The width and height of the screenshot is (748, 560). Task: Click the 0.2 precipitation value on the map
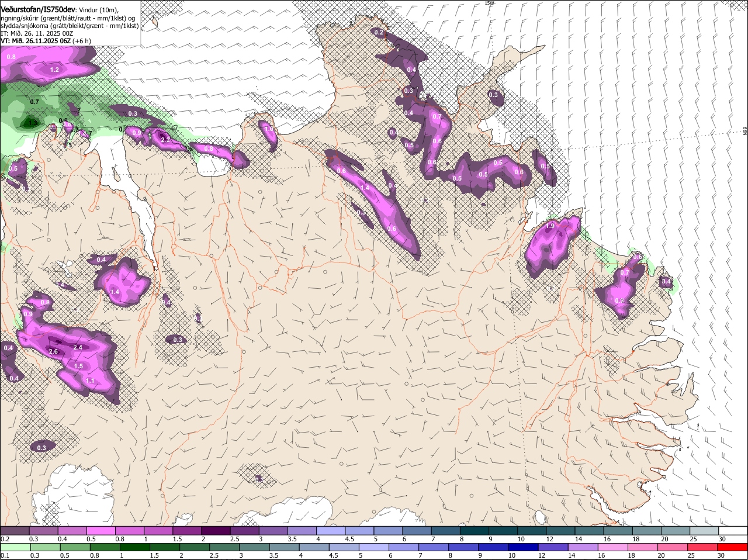379,33
